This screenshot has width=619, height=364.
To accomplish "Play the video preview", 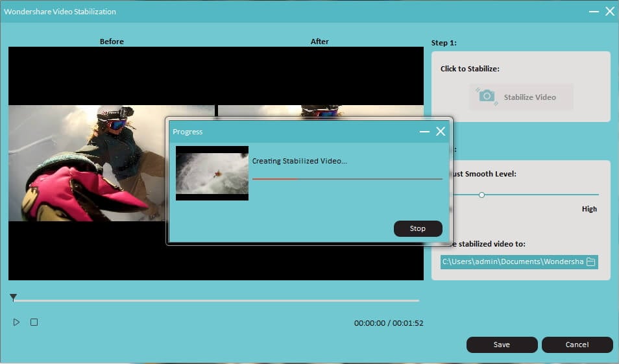I will tap(16, 322).
